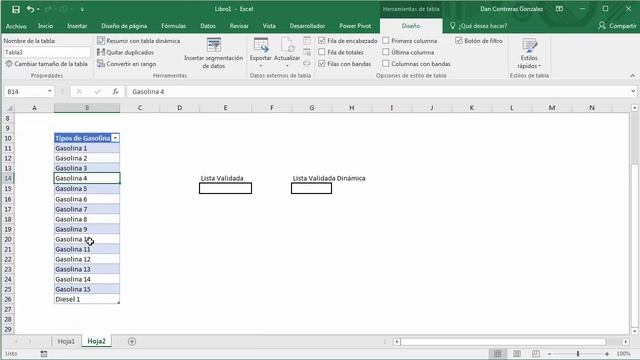Open ribbon display options icon
This screenshot has width=640, height=360.
pos(559,9)
